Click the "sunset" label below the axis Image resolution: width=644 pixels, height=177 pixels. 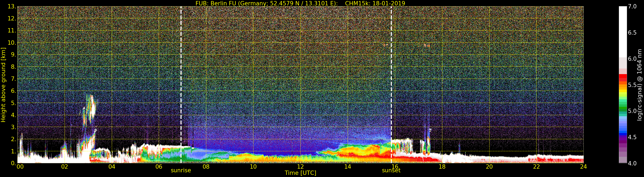391,171
